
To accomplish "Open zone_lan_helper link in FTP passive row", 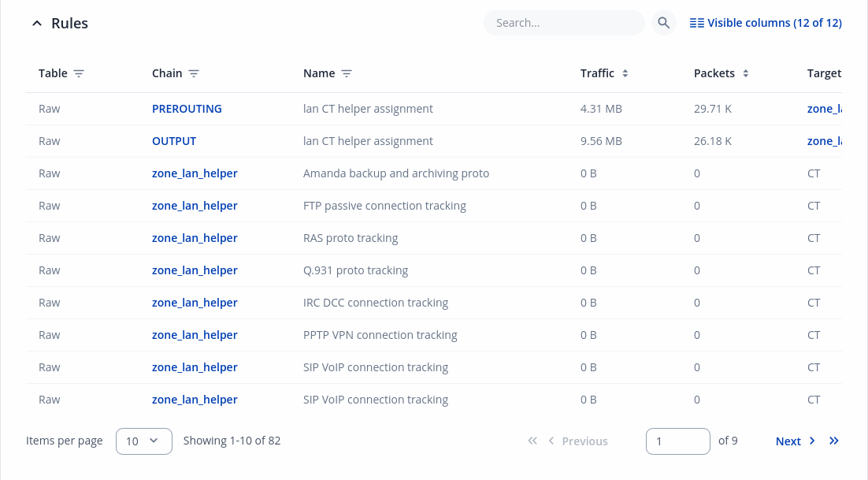I will coord(195,206).
